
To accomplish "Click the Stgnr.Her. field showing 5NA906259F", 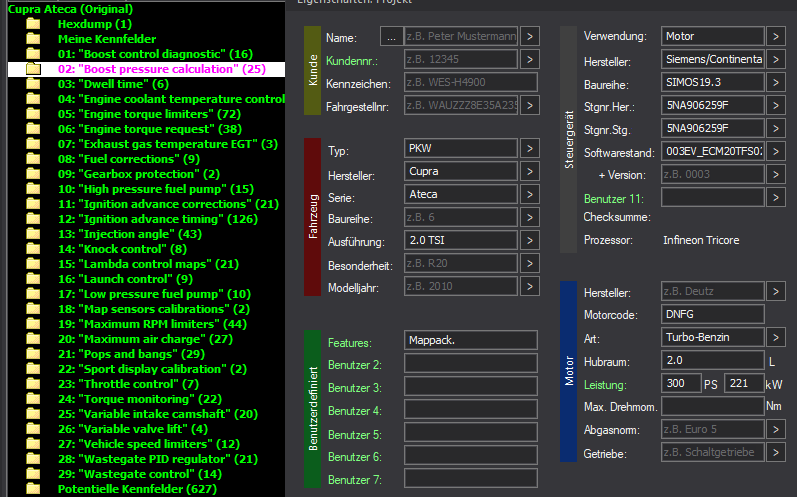I will click(713, 105).
